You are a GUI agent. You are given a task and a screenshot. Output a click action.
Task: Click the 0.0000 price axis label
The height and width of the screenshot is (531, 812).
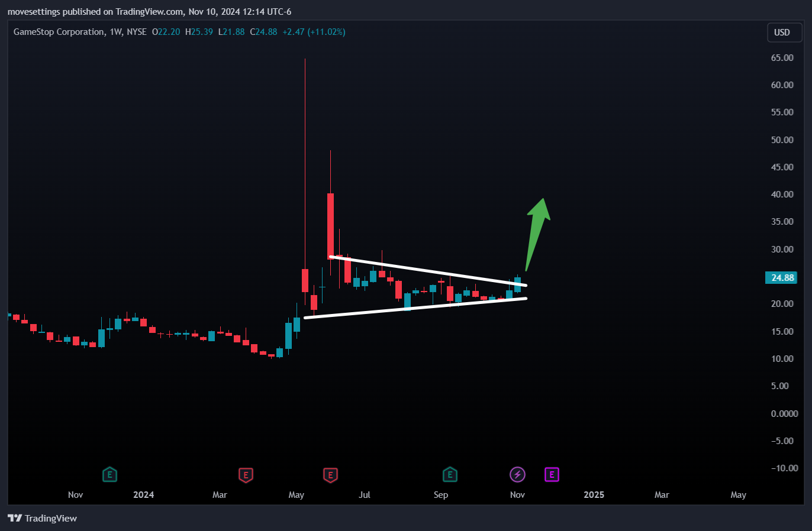tap(784, 413)
